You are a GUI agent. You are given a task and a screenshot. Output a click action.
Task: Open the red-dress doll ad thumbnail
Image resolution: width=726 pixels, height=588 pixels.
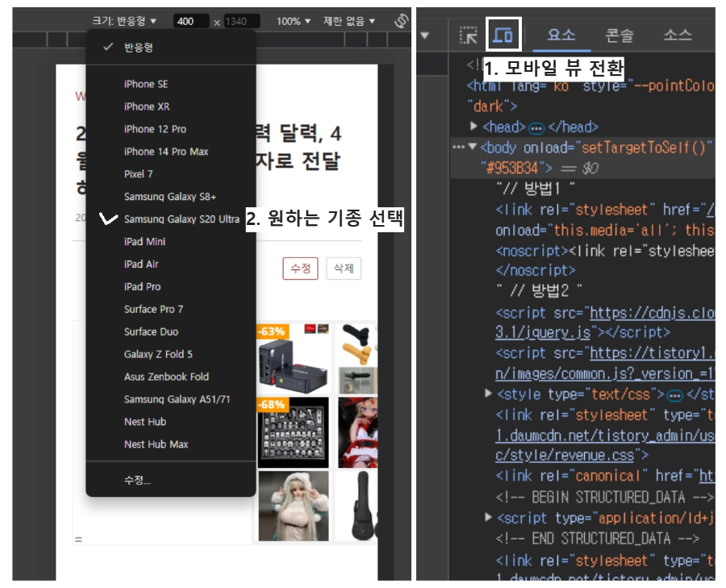[x=357, y=432]
